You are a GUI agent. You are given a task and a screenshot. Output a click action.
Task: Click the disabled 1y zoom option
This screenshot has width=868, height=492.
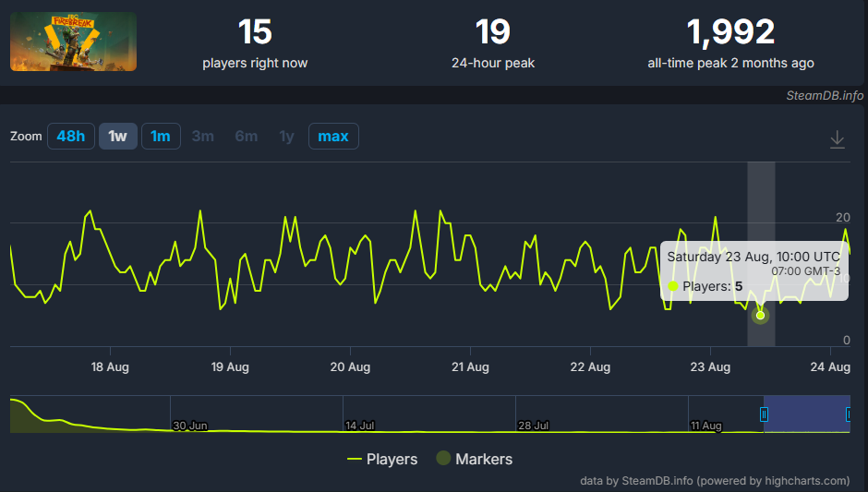tap(286, 136)
